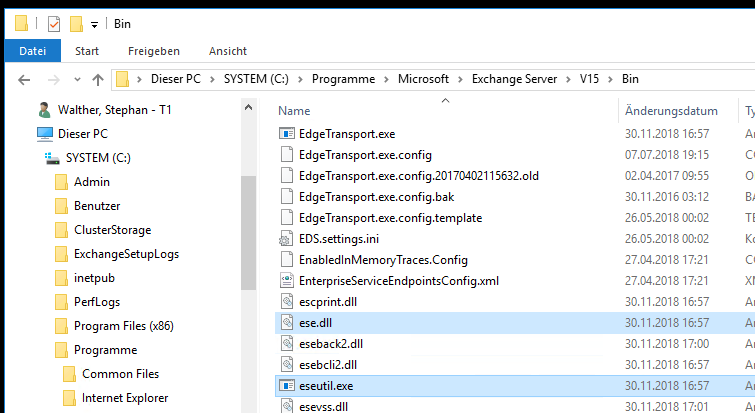Expand the chevron after SYSTEM (C:) breadcrumb
Screen dimensions: 755x413
tap(300, 79)
